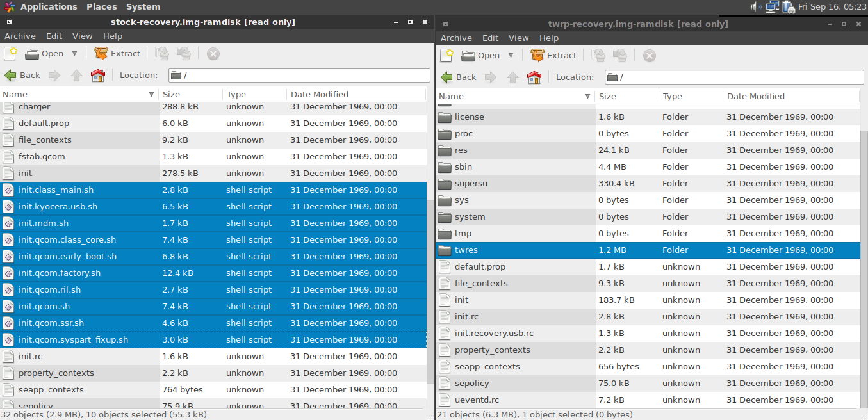Sort by Size column in stock-recovery window
Viewport: 868px width, 420px height.
click(x=191, y=95)
